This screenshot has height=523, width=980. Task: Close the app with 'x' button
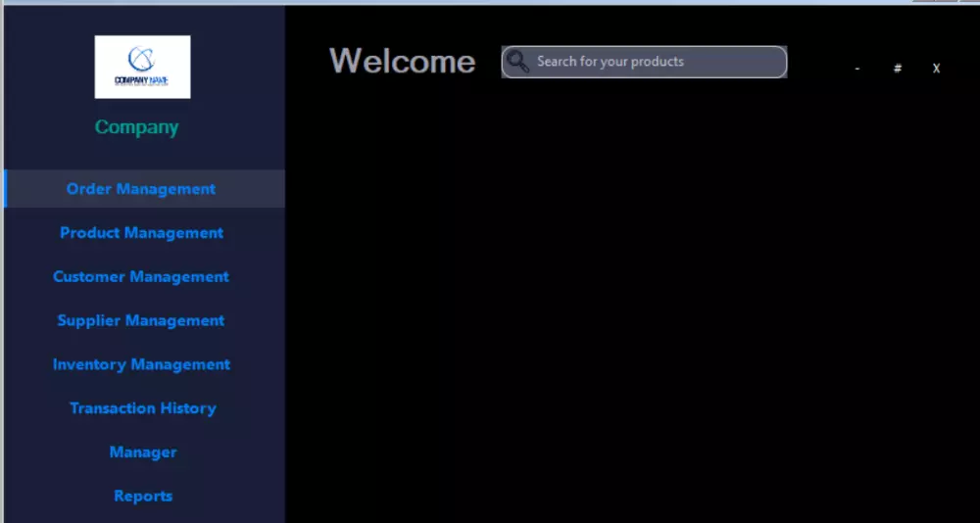936,69
